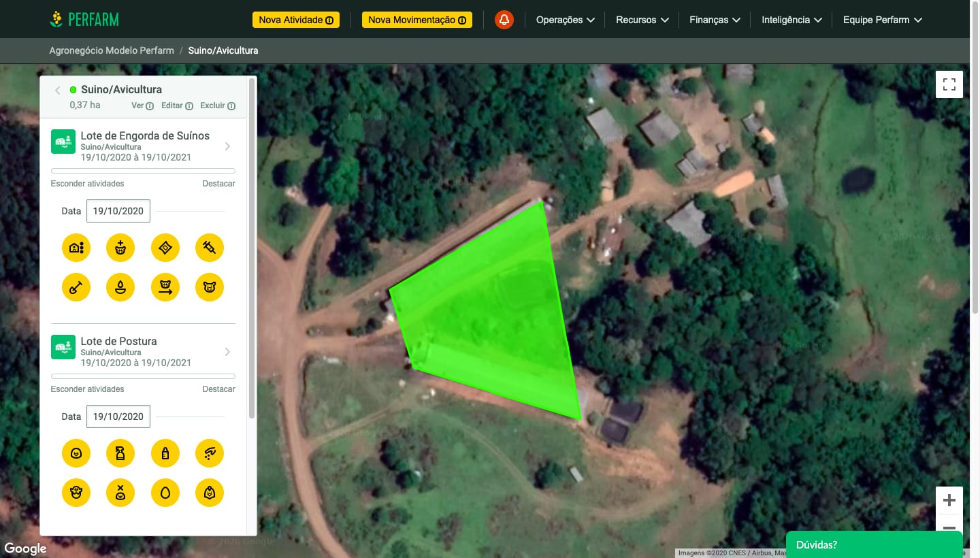Toggle fullscreen map view

[x=949, y=84]
